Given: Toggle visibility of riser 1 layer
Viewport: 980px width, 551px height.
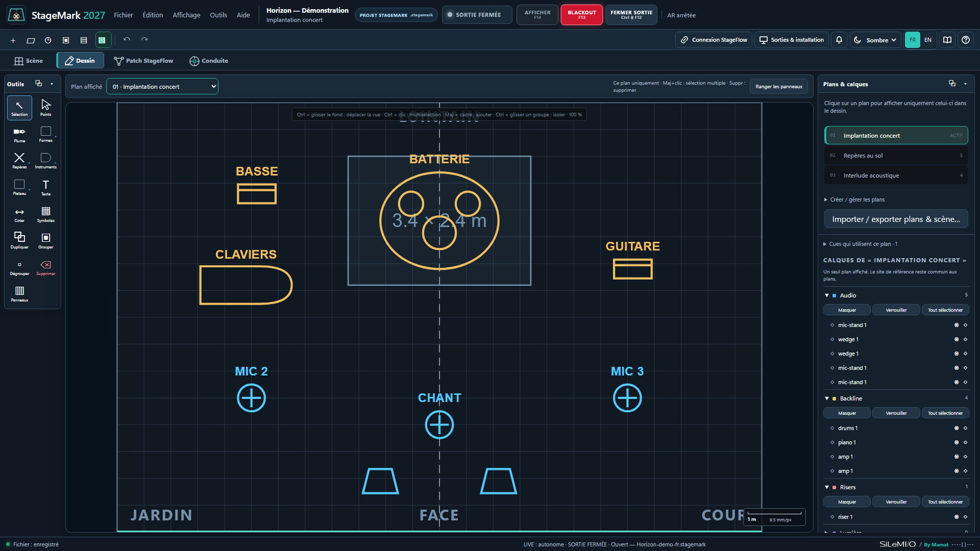Looking at the screenshot, I should pyautogui.click(x=957, y=517).
